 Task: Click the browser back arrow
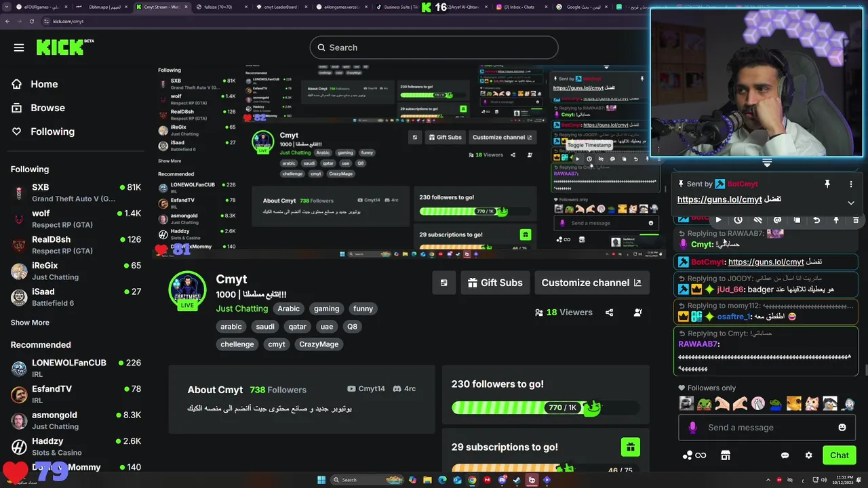7,21
